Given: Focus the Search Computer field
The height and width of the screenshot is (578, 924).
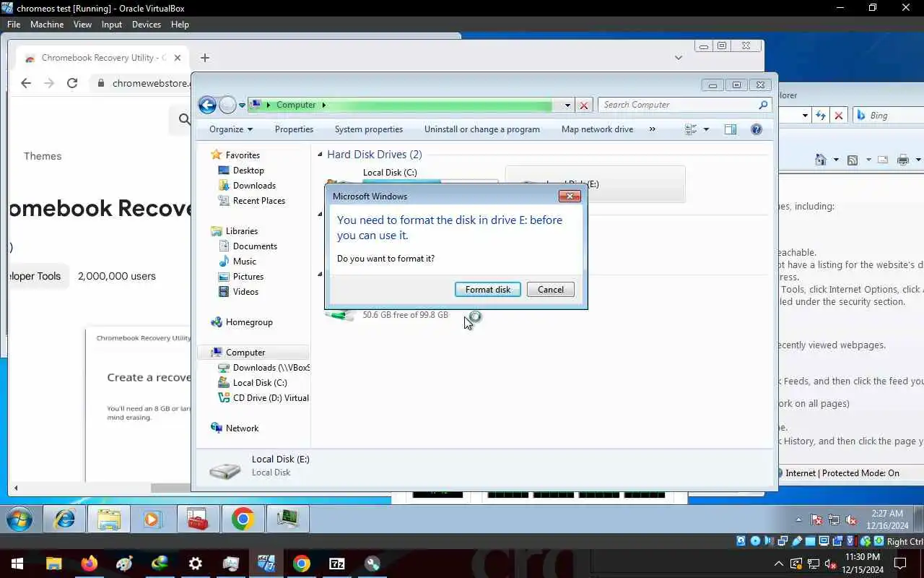Looking at the screenshot, I should click(x=684, y=105).
